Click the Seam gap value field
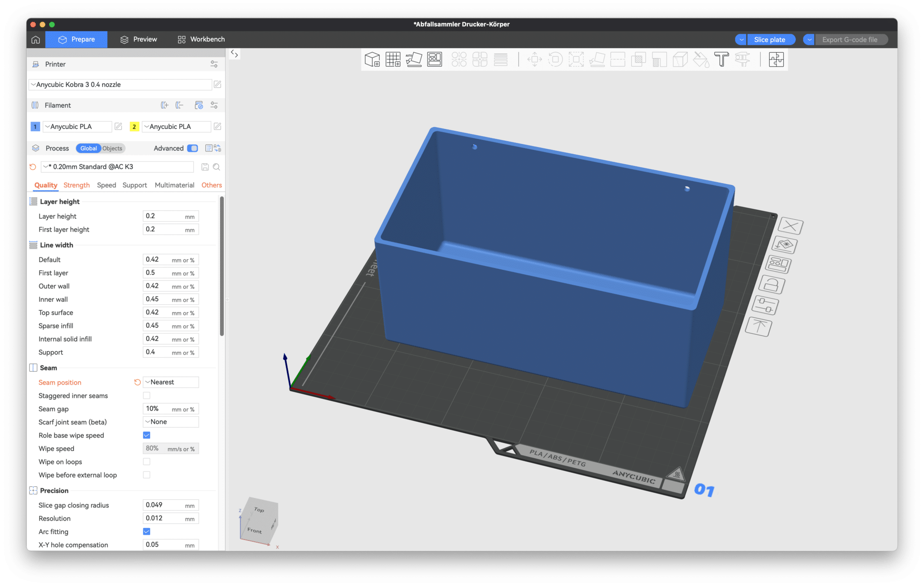This screenshot has height=586, width=924. click(x=171, y=409)
